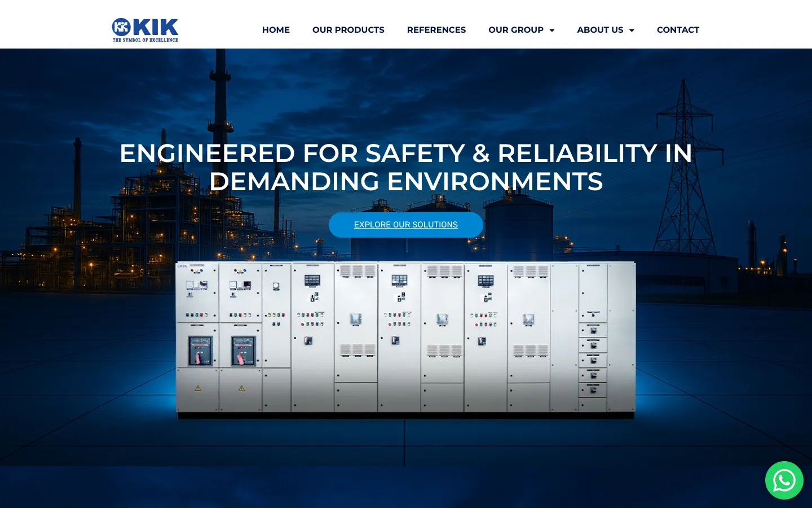Click the KIK logo in the header
This screenshot has width=812, height=508.
(145, 30)
